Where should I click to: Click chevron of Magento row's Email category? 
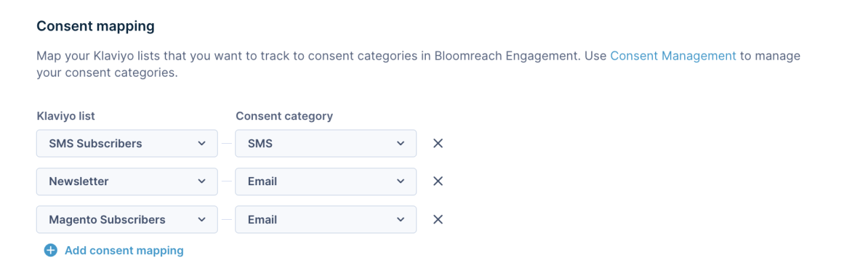(x=401, y=219)
